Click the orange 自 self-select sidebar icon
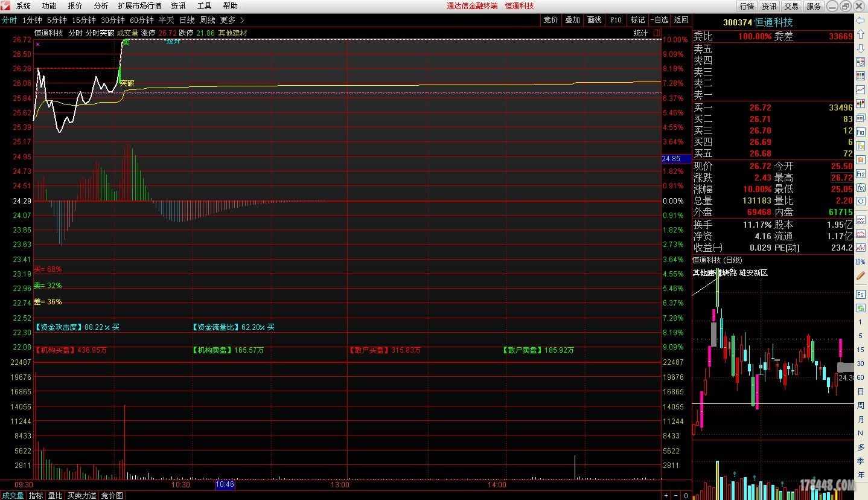 [x=860, y=159]
